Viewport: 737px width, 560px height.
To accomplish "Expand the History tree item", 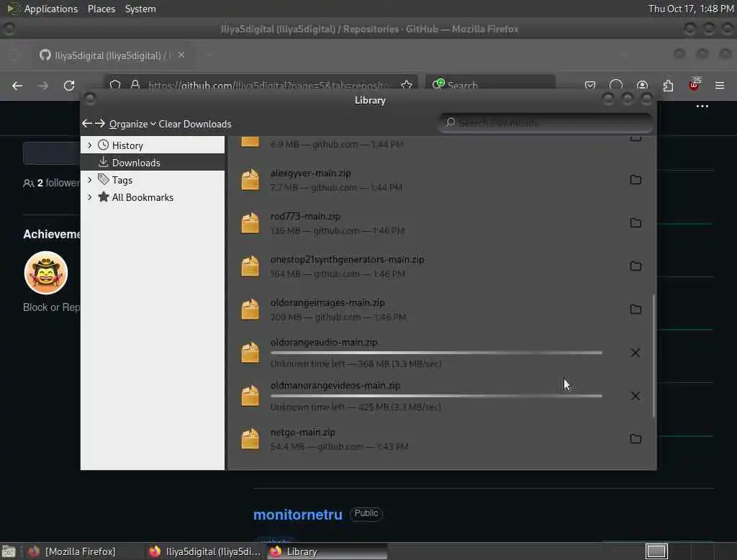I will coord(90,145).
